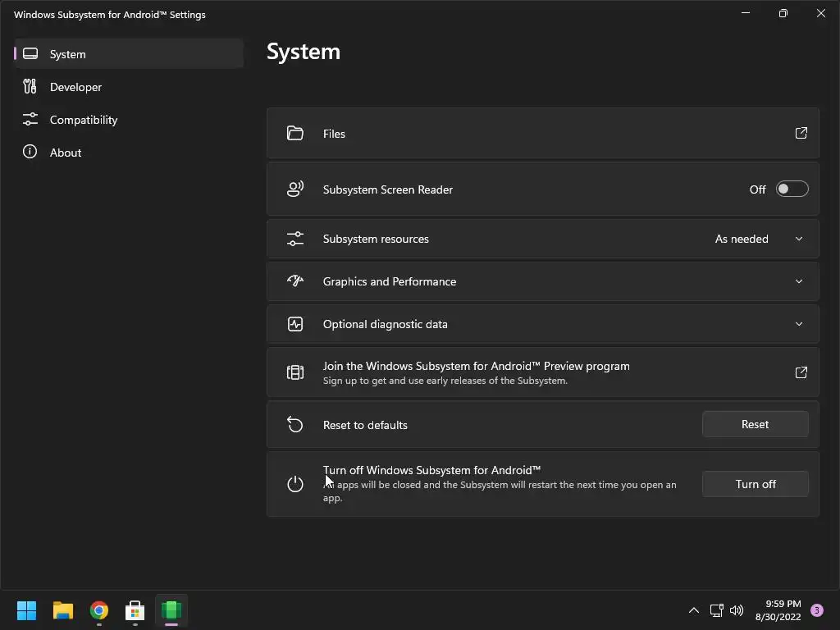
Task: Click the Reset to defaults label
Action: tap(365, 425)
